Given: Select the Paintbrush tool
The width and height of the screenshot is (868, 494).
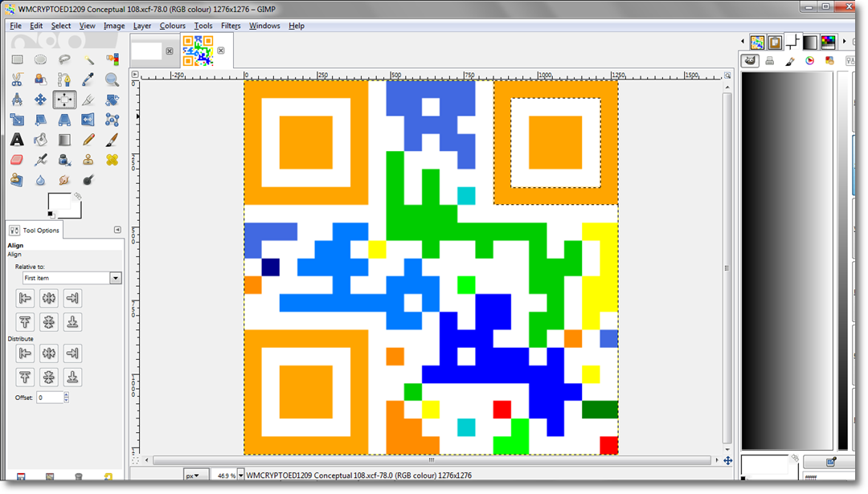Looking at the screenshot, I should coord(113,140).
